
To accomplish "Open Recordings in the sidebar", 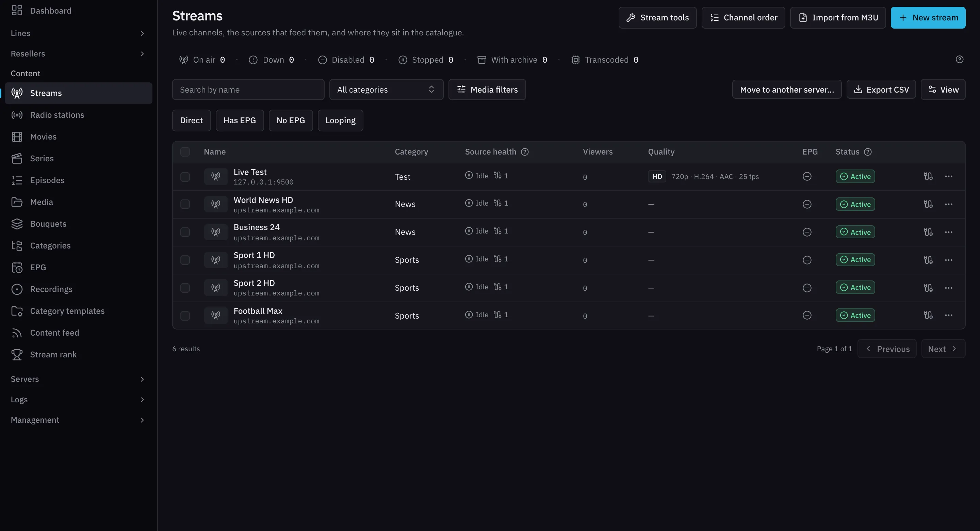I will (x=78, y=289).
